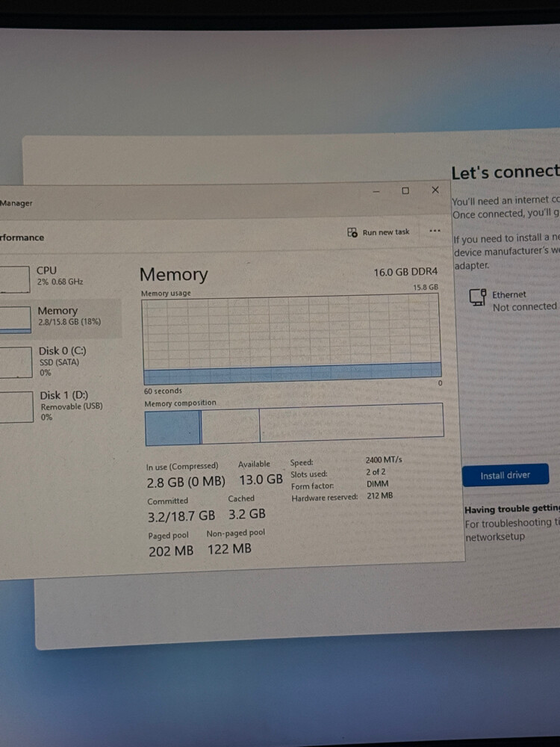Click the '2.8 GB (0 MB)' in use value
Screen dimensions: 560x747
coord(186,482)
